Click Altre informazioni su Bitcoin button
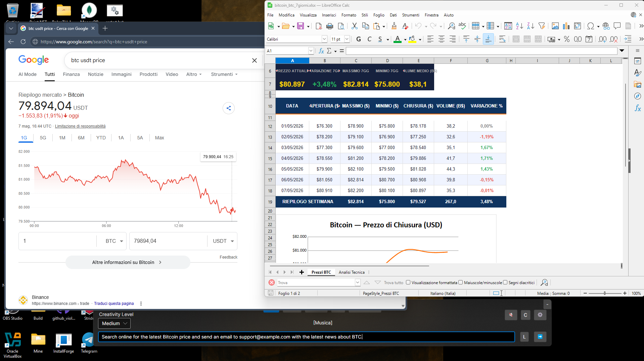644x361 pixels. coord(128,262)
